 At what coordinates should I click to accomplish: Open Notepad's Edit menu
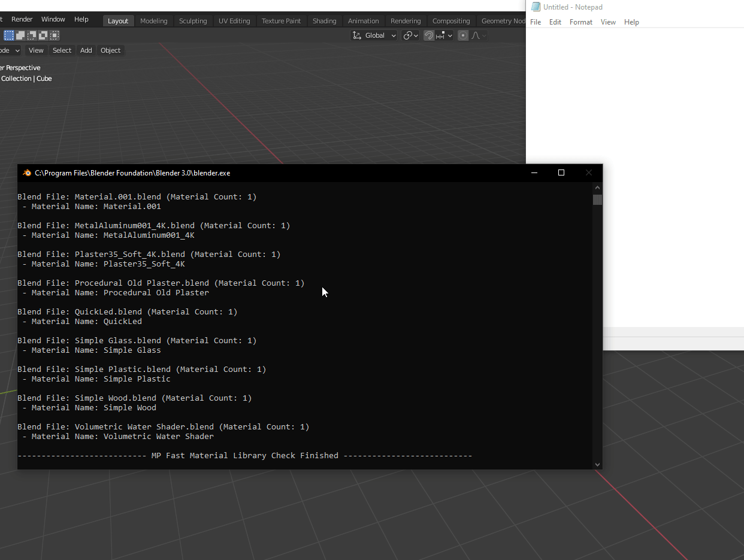click(x=555, y=22)
